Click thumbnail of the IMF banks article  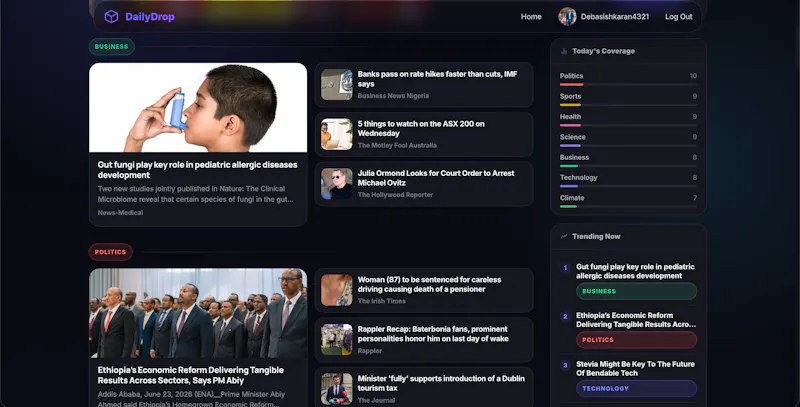(x=337, y=85)
